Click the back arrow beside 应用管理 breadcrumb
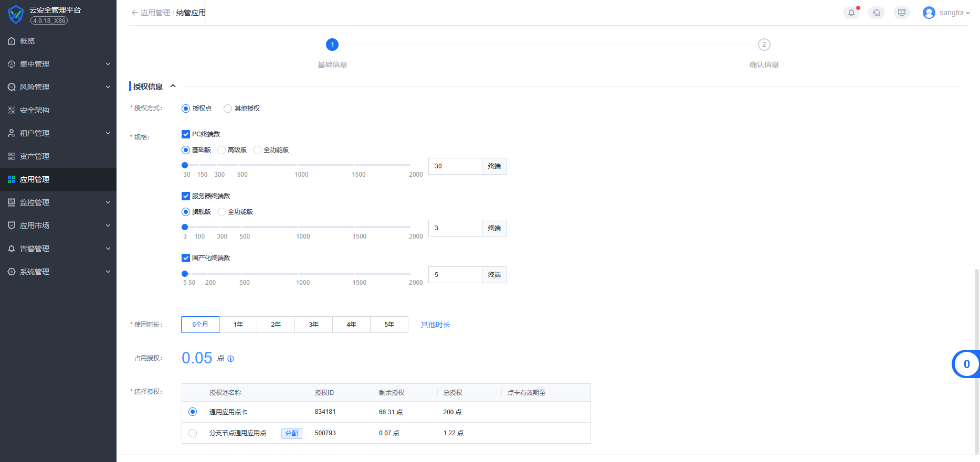 coord(135,13)
